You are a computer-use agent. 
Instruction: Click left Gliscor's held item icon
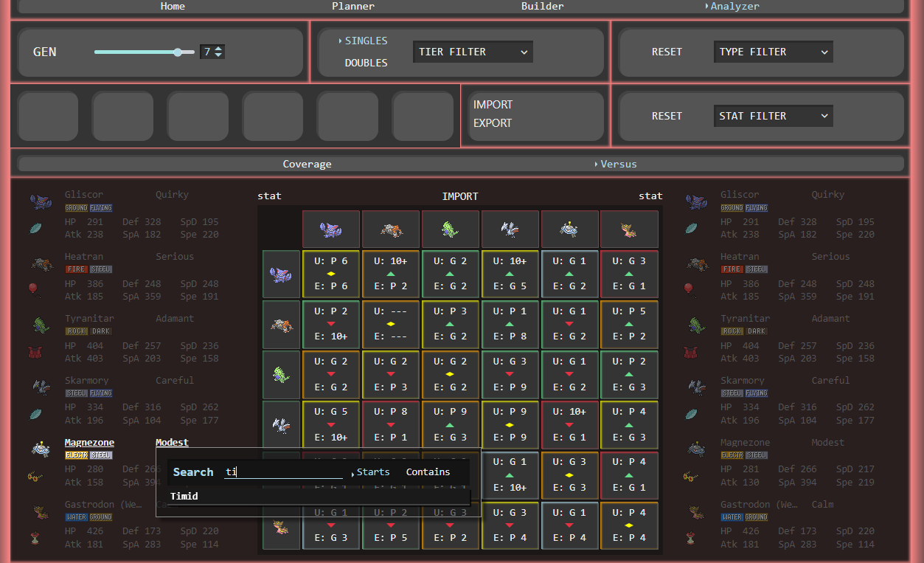[35, 229]
